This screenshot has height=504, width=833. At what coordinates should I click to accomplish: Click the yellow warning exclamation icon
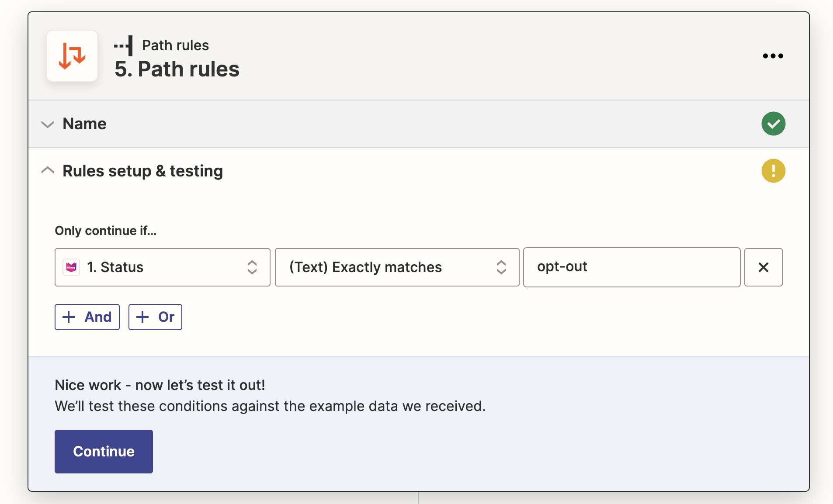click(x=773, y=171)
